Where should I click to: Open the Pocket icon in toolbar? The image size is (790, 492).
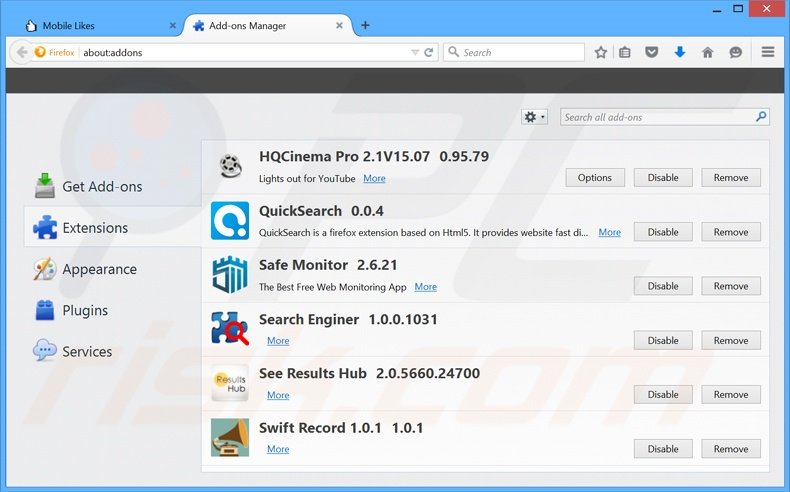click(652, 52)
